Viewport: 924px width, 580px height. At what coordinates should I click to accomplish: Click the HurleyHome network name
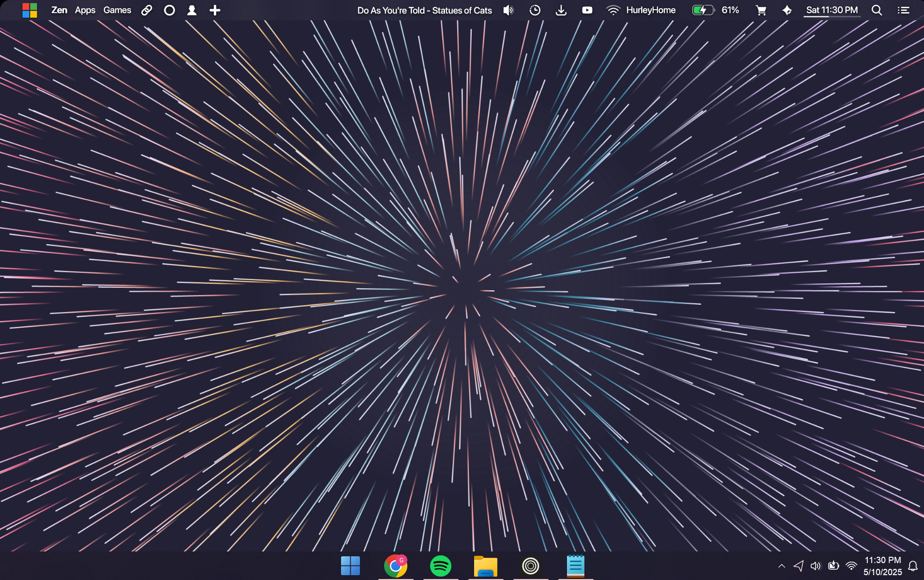click(651, 10)
